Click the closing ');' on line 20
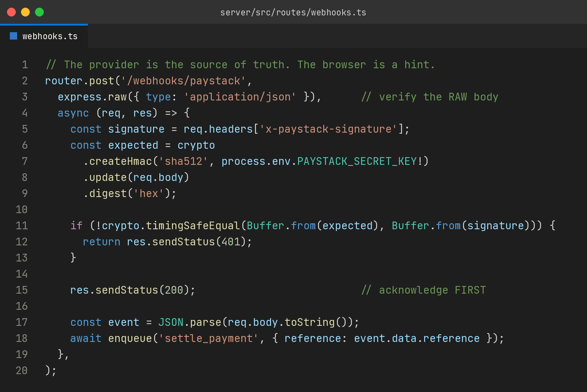Viewport: 587px width, 392px height. 51,371
